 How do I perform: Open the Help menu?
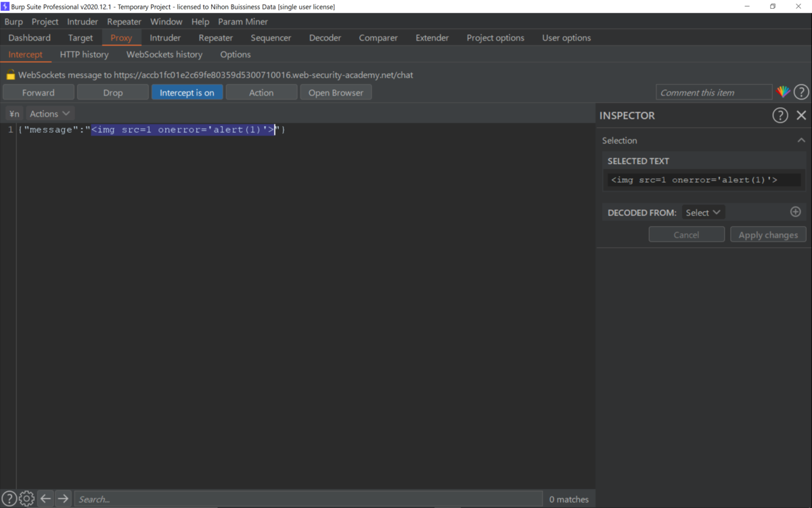tap(200, 22)
